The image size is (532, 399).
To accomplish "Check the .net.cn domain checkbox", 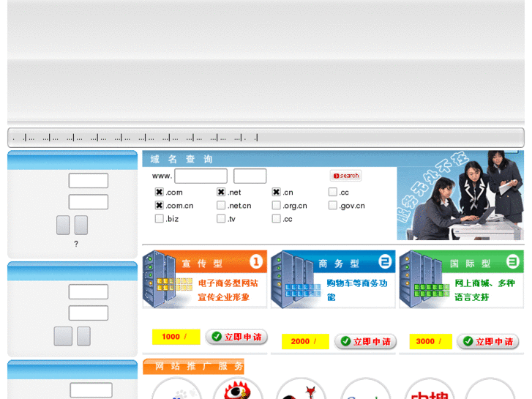I will 221,205.
